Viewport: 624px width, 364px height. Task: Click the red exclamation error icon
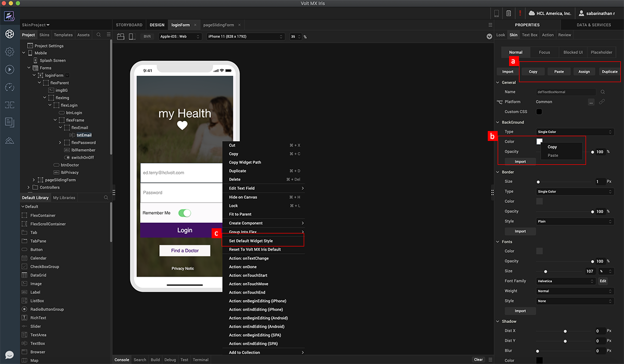[519, 13]
